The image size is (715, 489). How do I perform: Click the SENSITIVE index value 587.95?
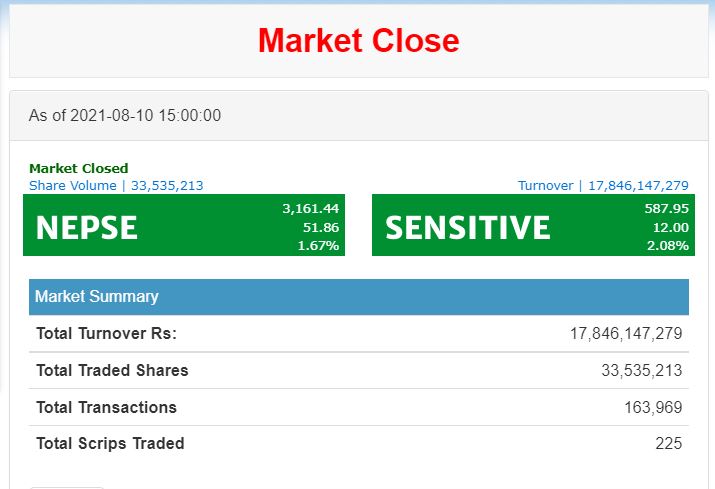tap(667, 208)
